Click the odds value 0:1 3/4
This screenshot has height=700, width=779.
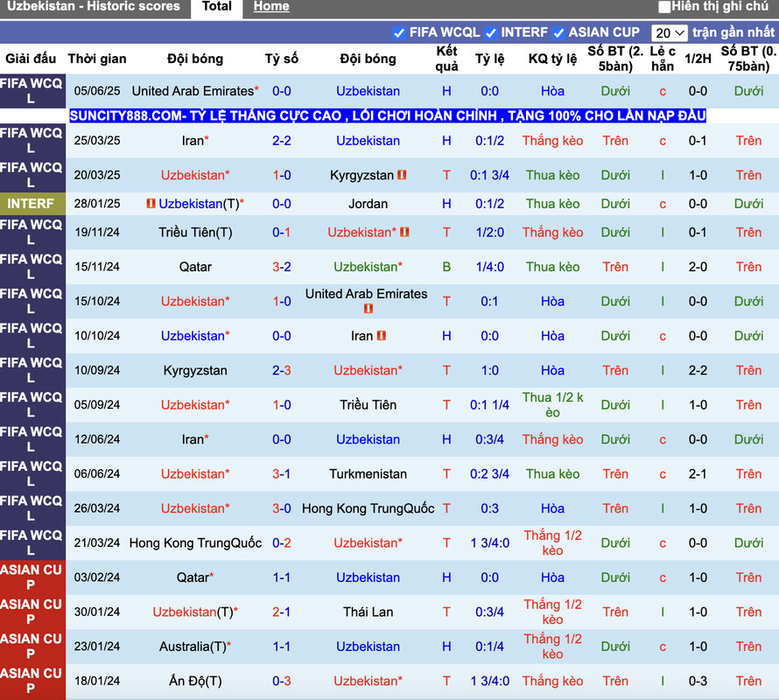point(490,175)
